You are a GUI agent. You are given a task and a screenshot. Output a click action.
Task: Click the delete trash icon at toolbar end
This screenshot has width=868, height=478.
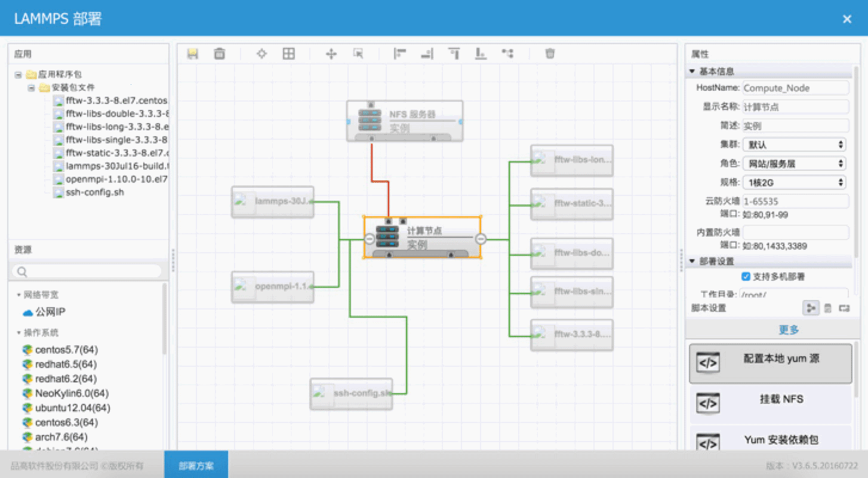point(550,54)
